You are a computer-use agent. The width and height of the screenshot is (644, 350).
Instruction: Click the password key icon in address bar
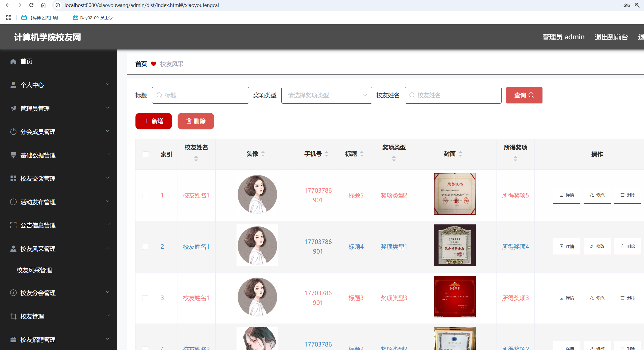(x=627, y=5)
